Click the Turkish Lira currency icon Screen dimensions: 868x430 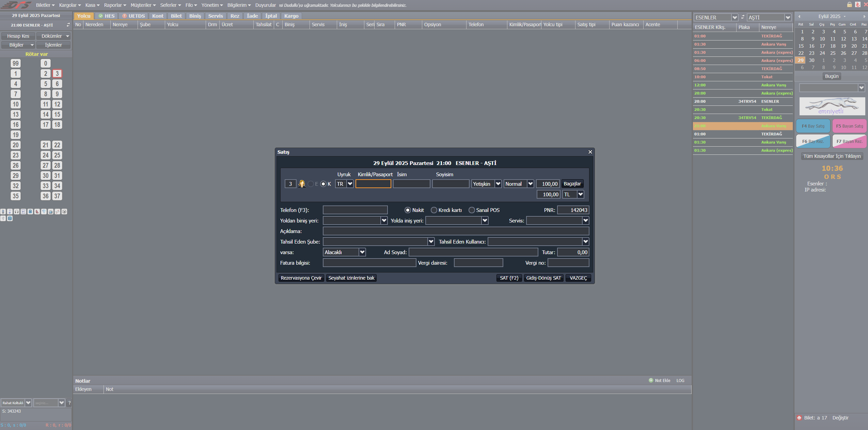(858, 4)
